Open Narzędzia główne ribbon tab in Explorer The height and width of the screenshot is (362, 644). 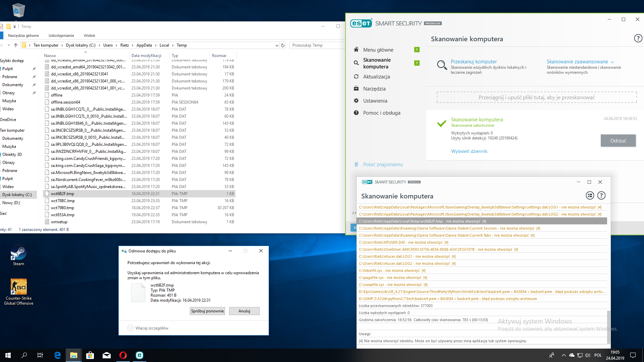click(23, 36)
